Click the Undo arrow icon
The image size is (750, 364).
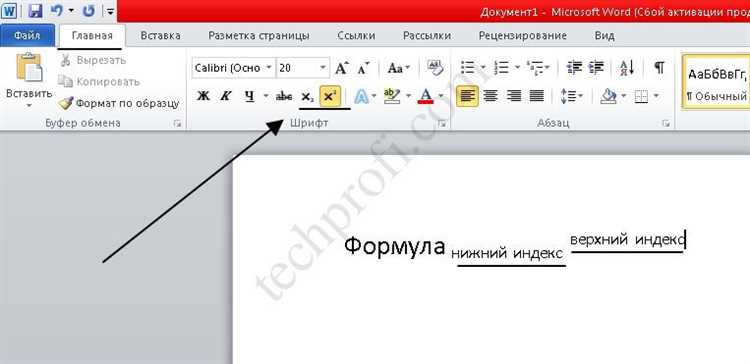58,11
